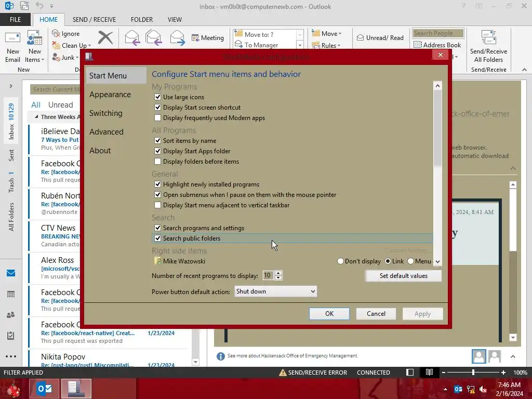This screenshot has width=532, height=399.
Task: Open the Start button orb
Action: click(x=14, y=389)
